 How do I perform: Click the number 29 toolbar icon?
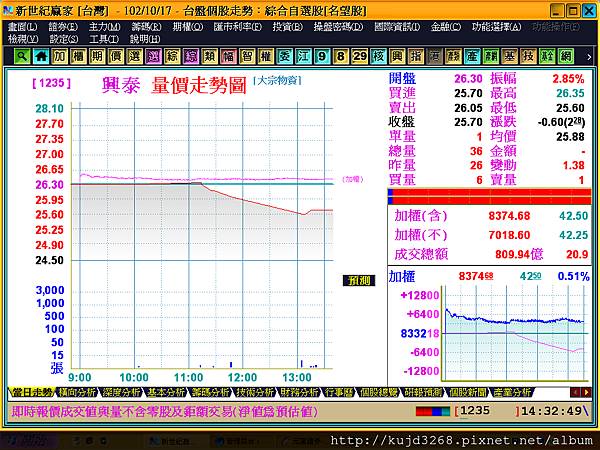point(360,57)
